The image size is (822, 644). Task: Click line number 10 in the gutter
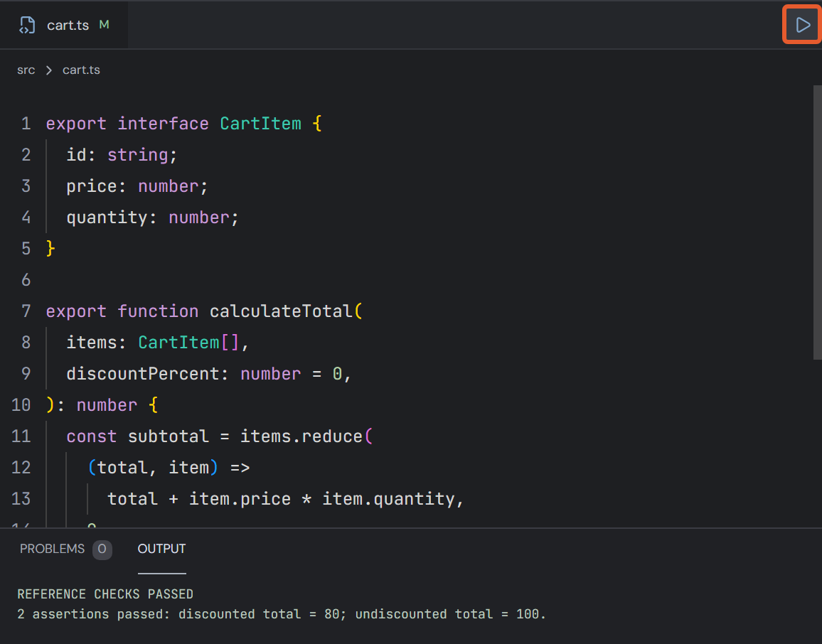point(21,405)
